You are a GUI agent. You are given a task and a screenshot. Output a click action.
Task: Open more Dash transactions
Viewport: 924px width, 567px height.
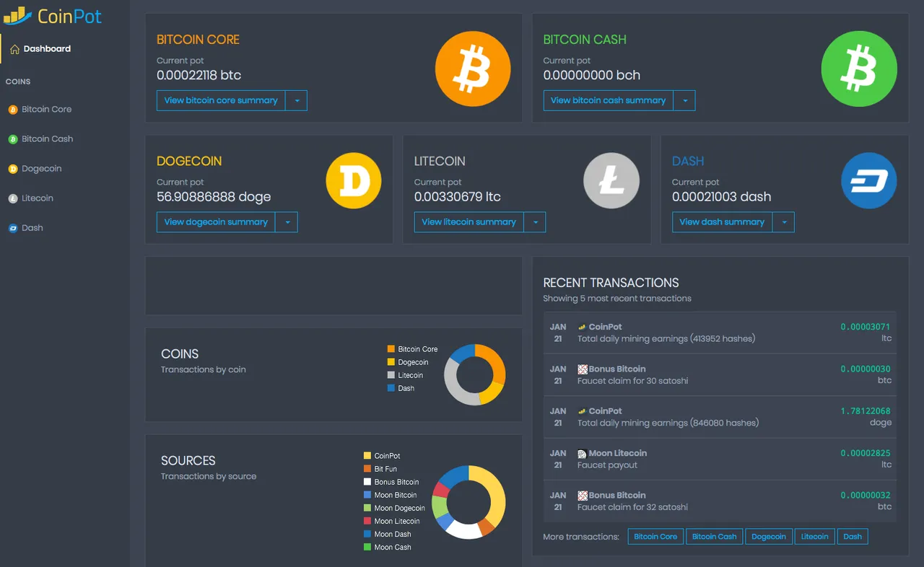853,537
